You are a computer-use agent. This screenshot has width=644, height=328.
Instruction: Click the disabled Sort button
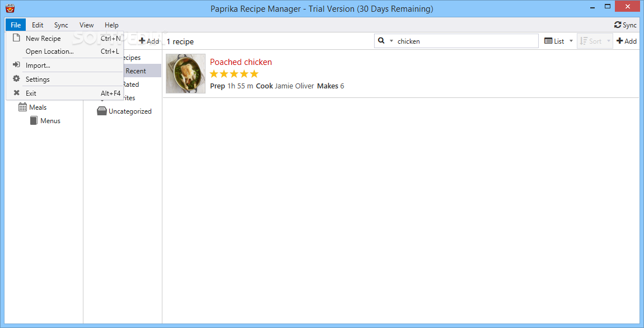[595, 41]
